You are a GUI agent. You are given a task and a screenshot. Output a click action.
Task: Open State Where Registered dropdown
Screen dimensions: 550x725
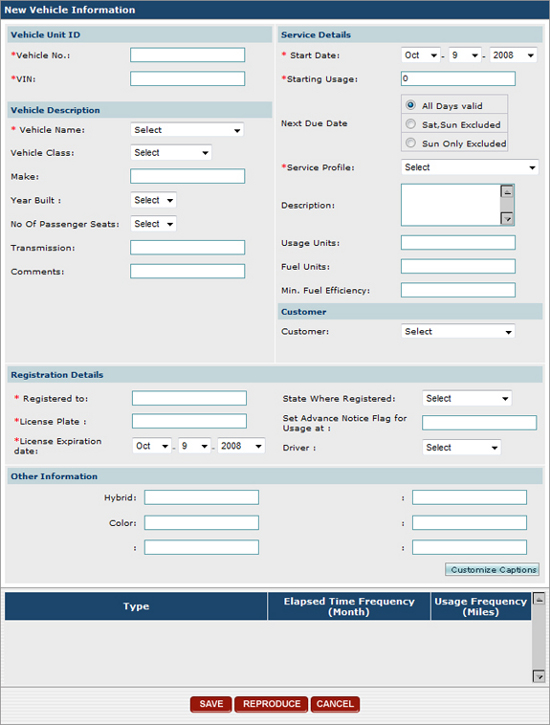click(x=467, y=399)
